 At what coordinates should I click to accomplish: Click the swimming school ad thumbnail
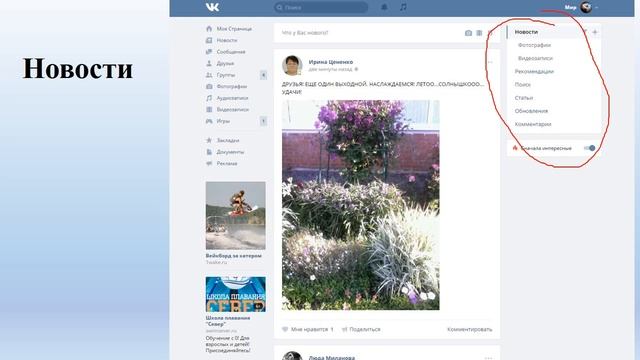click(236, 294)
